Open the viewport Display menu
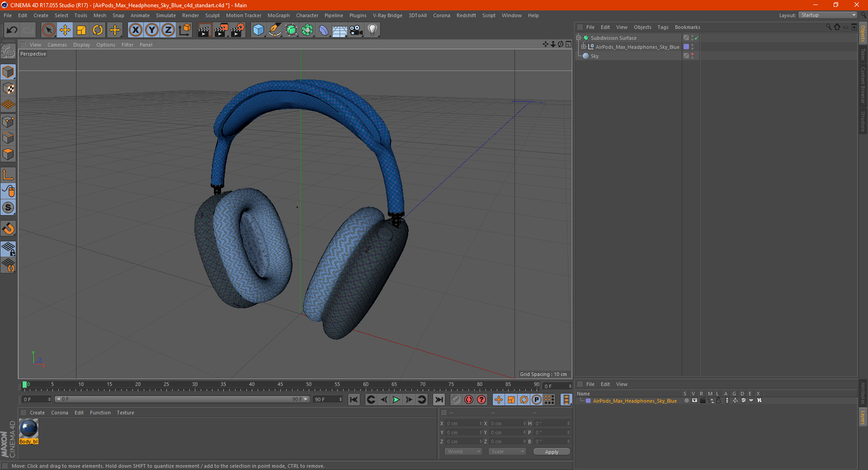Screen dimensions: 868x470 (x=81, y=45)
